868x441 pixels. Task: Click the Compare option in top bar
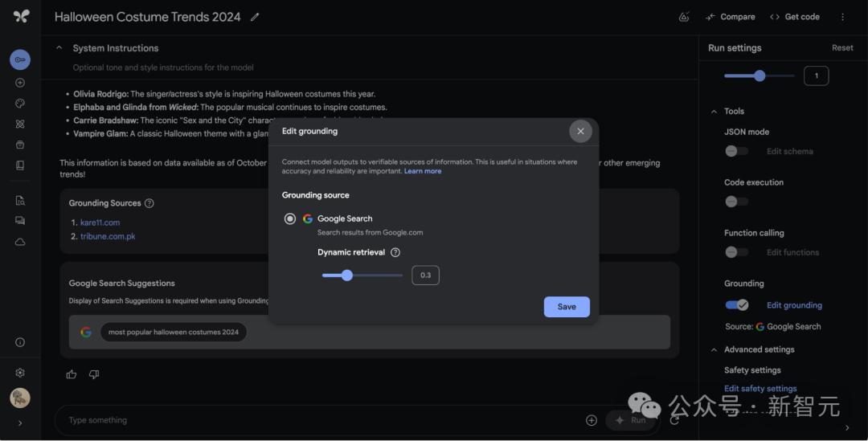tap(731, 17)
